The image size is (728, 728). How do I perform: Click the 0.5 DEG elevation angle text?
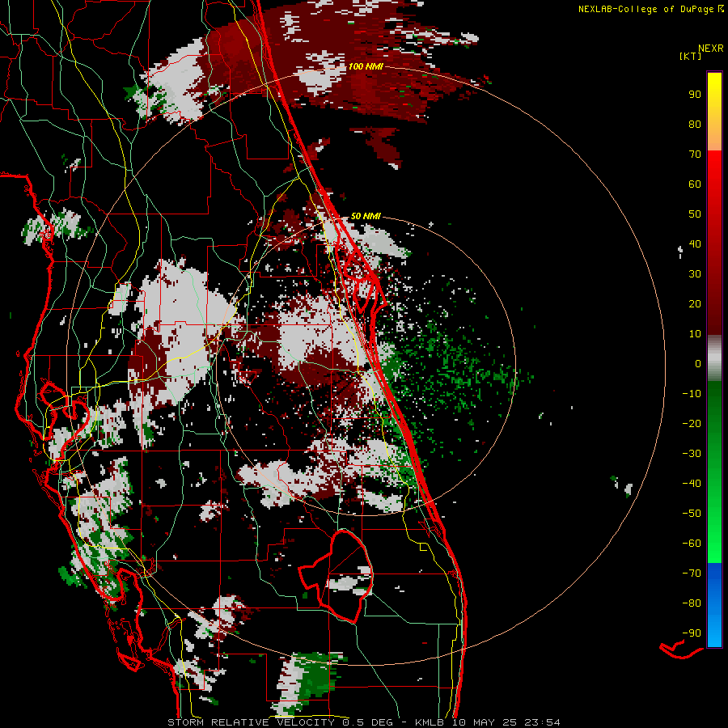(x=366, y=722)
